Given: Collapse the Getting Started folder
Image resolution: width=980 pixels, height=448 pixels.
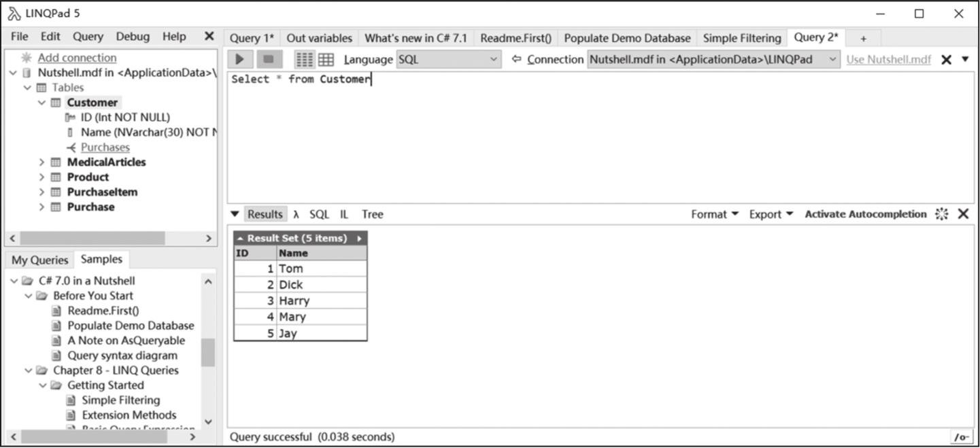Looking at the screenshot, I should point(42,385).
